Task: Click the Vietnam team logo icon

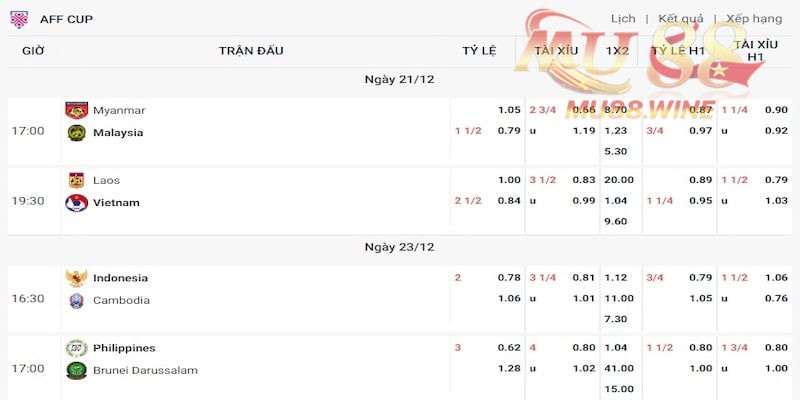Action: (x=76, y=202)
